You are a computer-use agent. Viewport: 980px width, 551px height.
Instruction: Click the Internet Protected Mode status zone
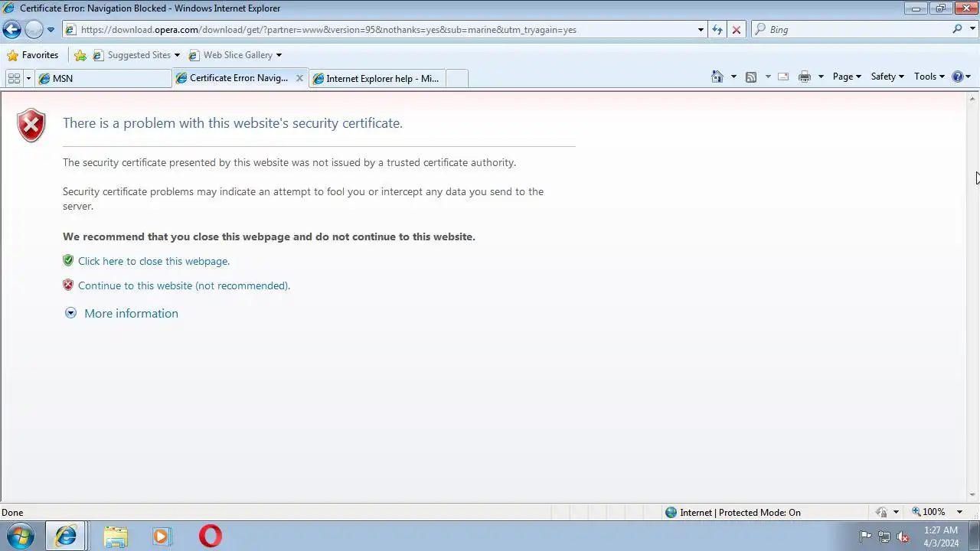point(733,513)
